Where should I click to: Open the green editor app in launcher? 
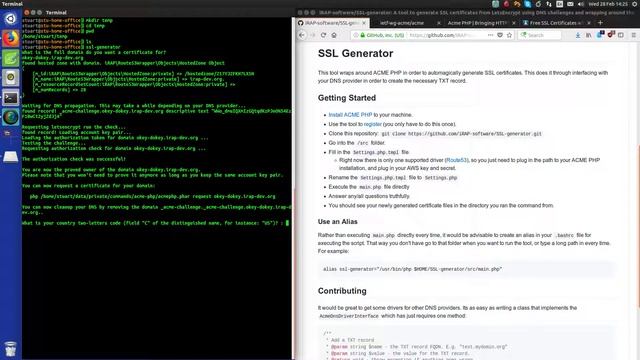pos(11,58)
